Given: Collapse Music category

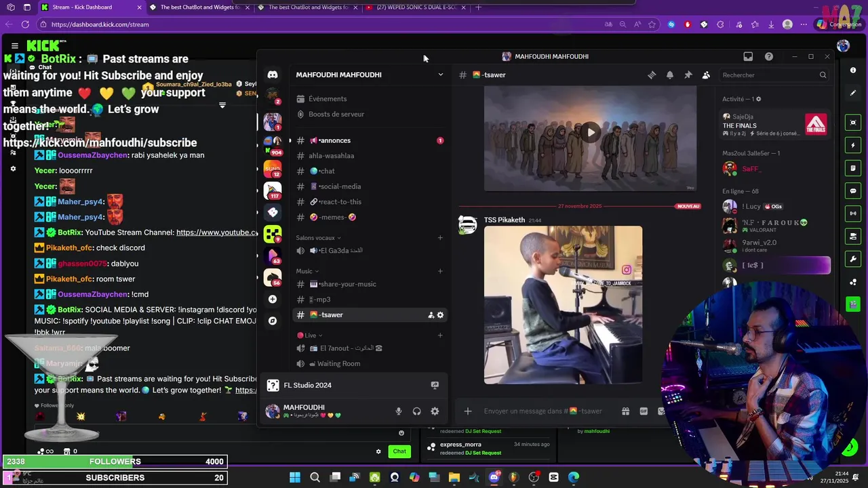Looking at the screenshot, I should [307, 271].
